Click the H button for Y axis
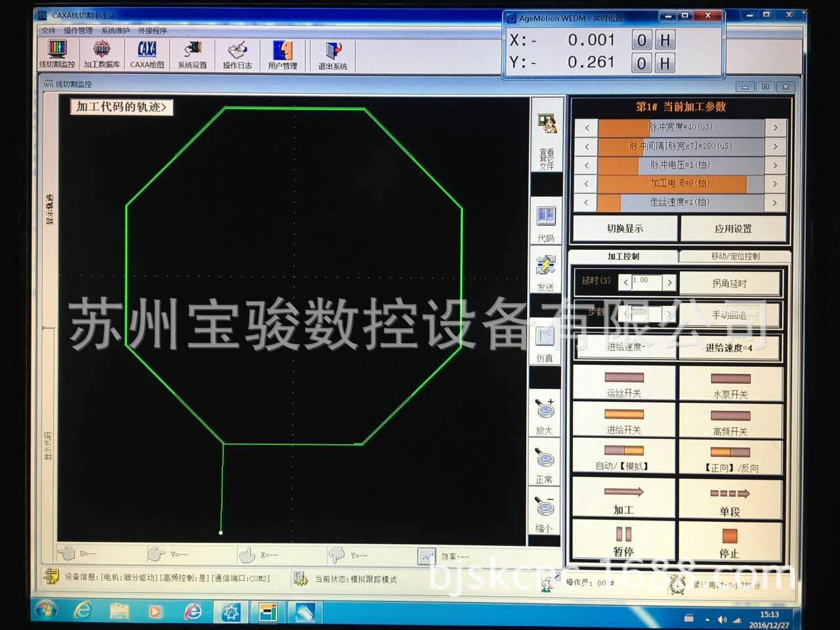 click(x=665, y=63)
